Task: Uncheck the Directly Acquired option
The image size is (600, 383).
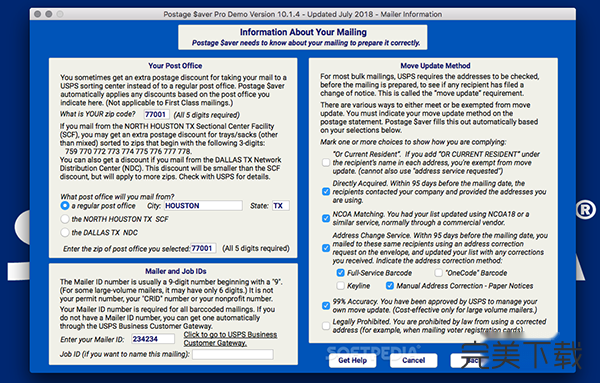Action: point(326,191)
